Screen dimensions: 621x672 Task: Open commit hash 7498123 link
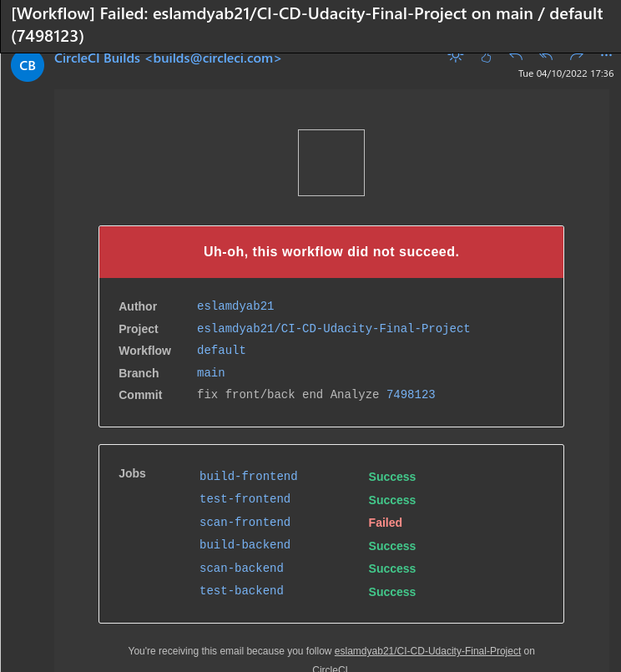[411, 394]
